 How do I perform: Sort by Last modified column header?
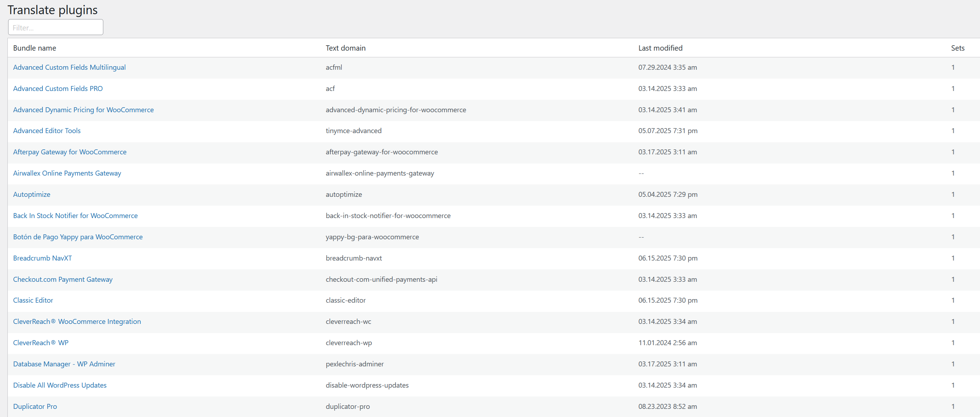coord(661,48)
